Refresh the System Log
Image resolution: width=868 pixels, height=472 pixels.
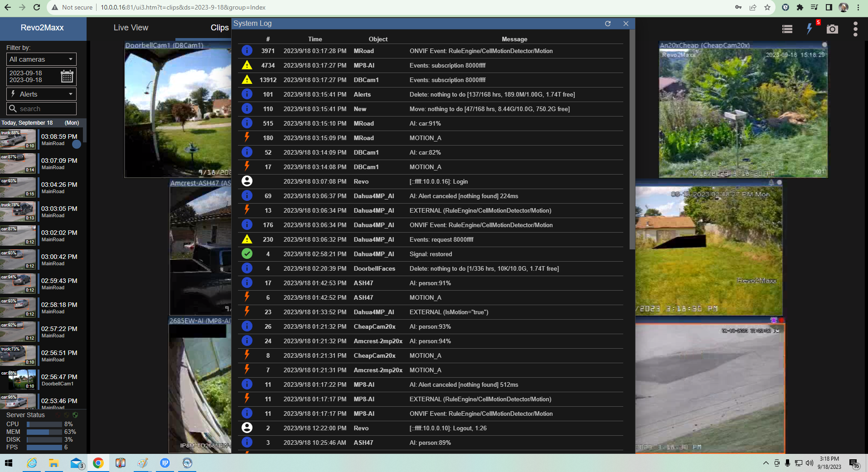[x=608, y=24]
